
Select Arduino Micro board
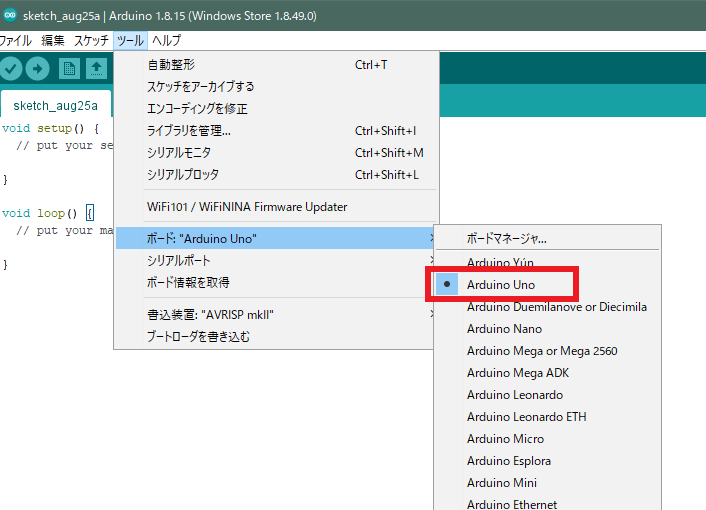[548, 439]
